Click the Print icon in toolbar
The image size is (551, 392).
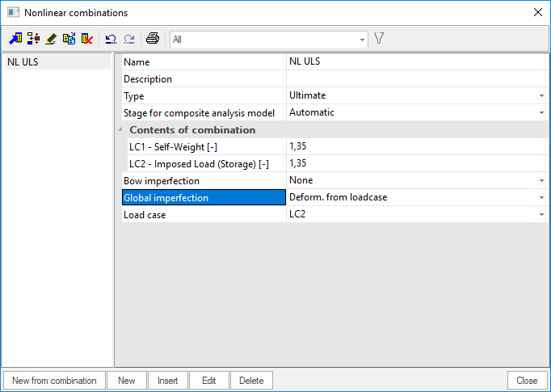[x=152, y=38]
